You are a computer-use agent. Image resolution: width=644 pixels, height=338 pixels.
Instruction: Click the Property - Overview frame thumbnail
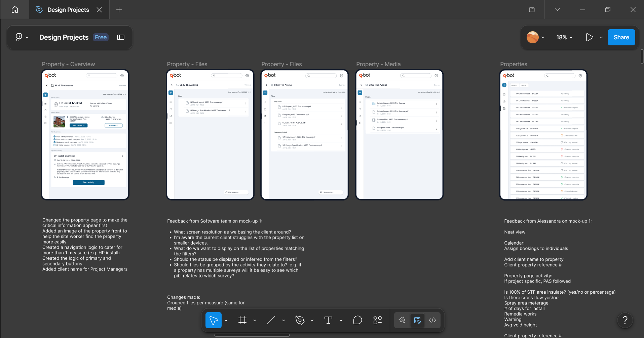pos(85,135)
